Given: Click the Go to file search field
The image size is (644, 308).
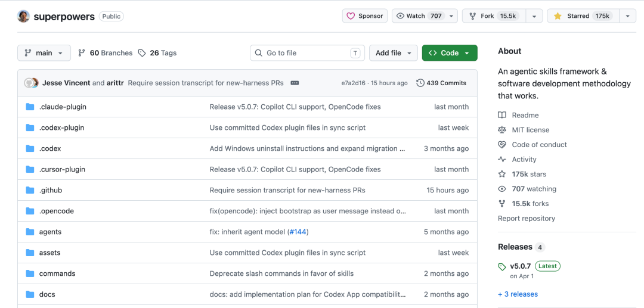Looking at the screenshot, I should pos(307,53).
